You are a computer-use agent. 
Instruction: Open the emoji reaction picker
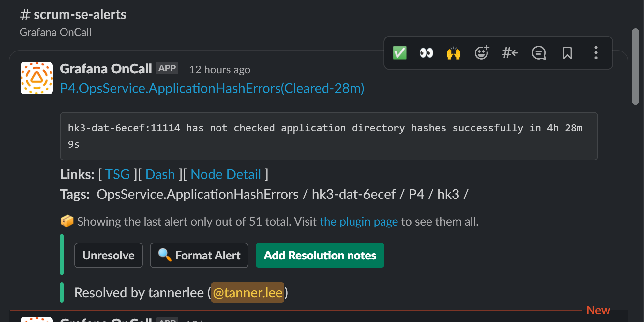click(x=482, y=53)
